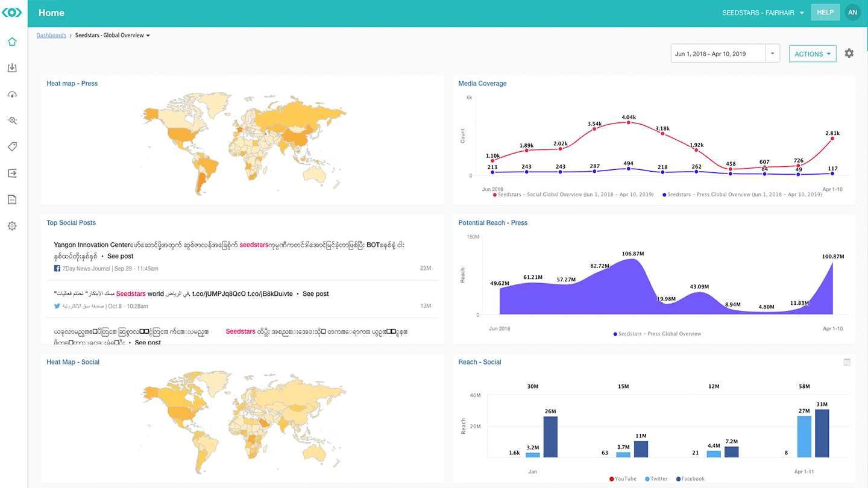
Task: Click the export menu icon on Reach - Social
Action: pos(846,362)
